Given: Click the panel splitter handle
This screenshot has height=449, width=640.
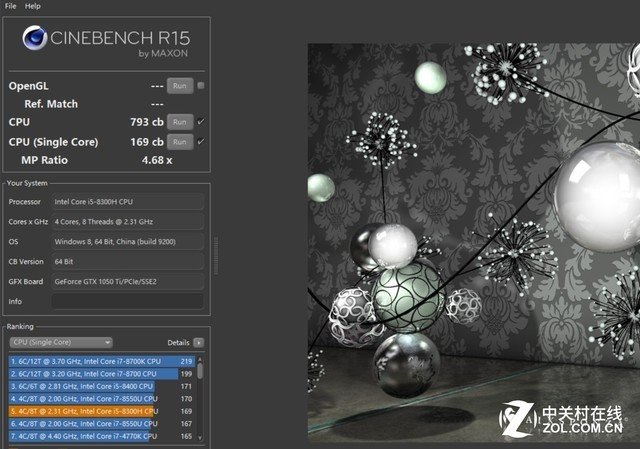Looking at the screenshot, I should (x=217, y=247).
